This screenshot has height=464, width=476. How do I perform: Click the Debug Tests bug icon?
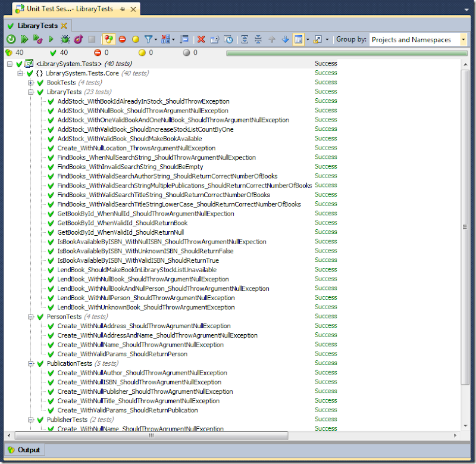coord(65,39)
